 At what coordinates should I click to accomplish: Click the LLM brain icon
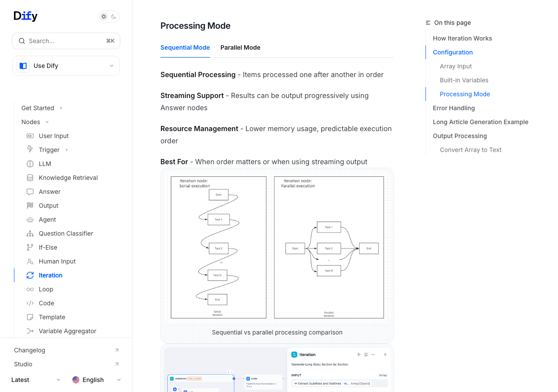pos(30,164)
